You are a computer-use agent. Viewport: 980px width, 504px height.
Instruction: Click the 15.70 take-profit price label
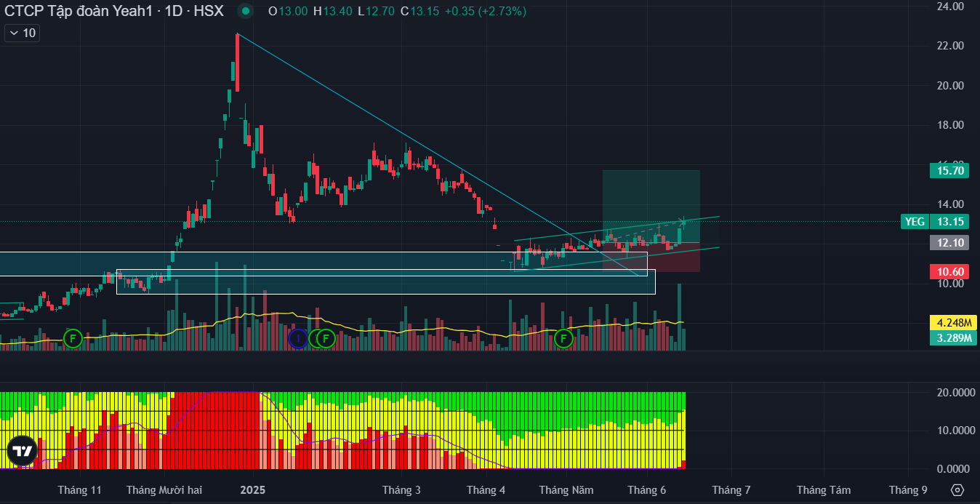coord(950,171)
